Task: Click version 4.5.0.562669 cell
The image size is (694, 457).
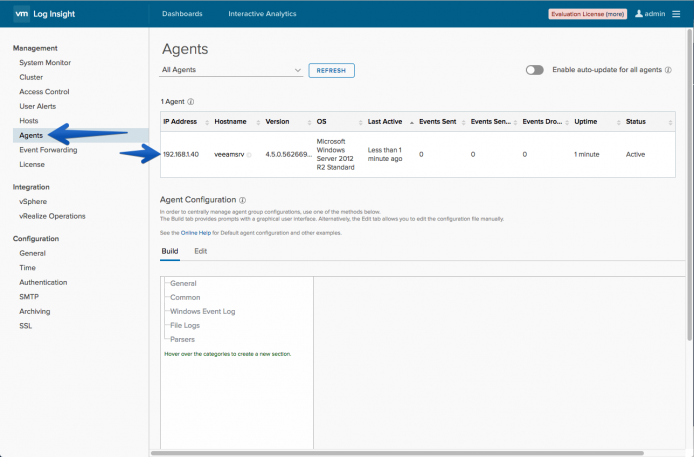Action: tap(289, 155)
